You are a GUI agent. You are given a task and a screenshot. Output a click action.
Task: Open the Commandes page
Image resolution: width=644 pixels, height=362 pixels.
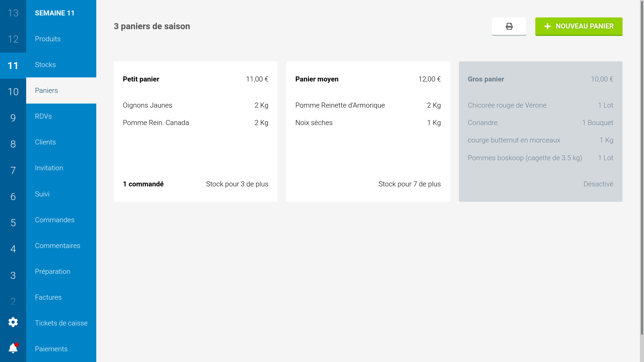[x=55, y=220]
